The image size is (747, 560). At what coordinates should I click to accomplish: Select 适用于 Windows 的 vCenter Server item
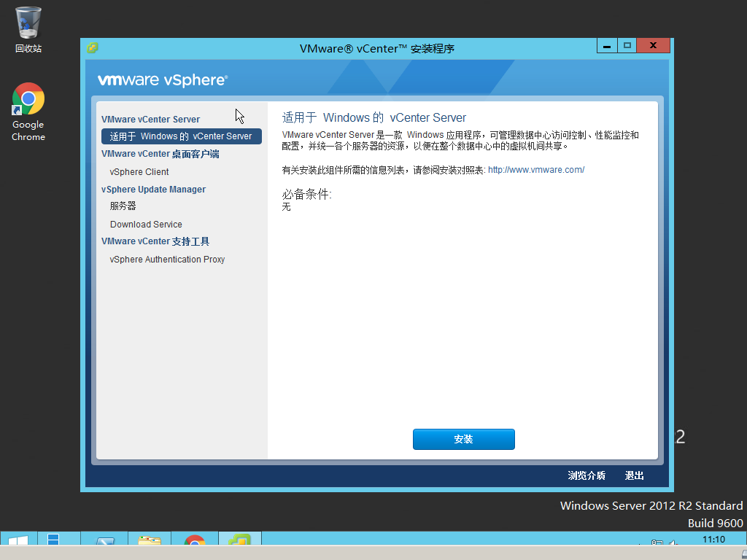point(181,136)
